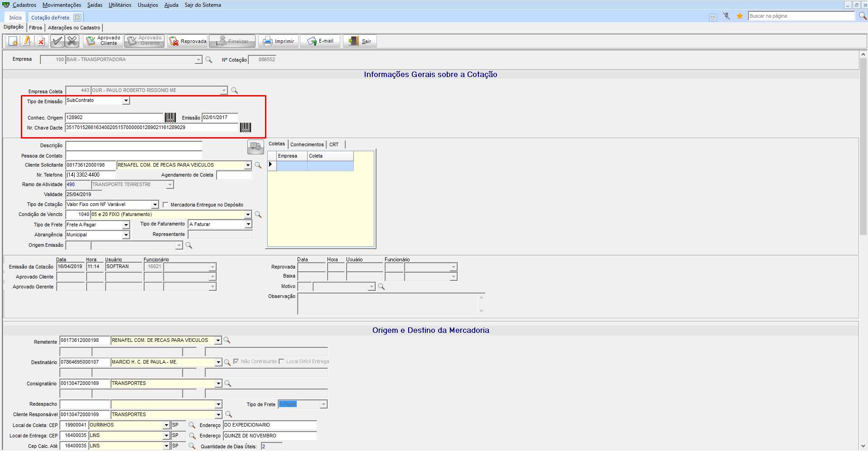Viewport: 868px width, 451px height.
Task: Open the Tipo de Emissão dropdown
Action: tap(126, 101)
